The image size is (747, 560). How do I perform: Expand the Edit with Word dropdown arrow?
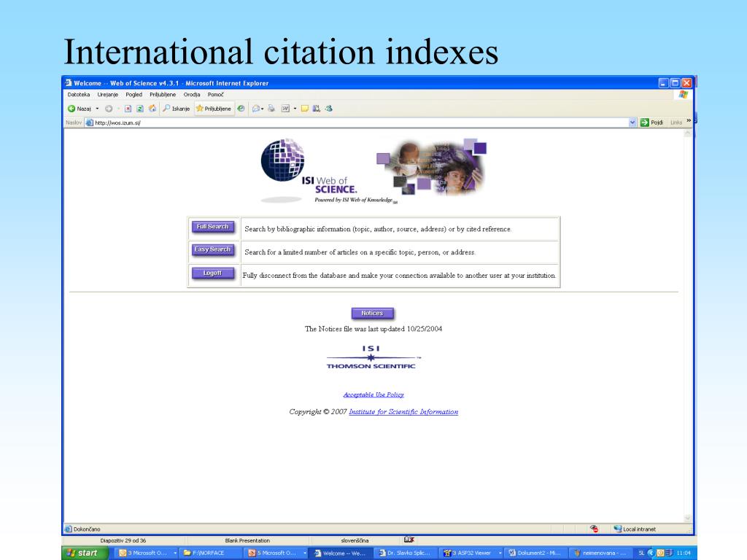295,109
